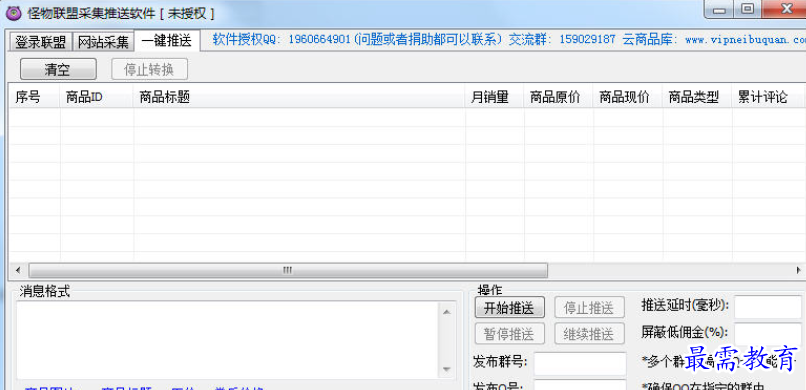
Task: Click the authorization QQ number 1960664901
Action: pos(320,40)
